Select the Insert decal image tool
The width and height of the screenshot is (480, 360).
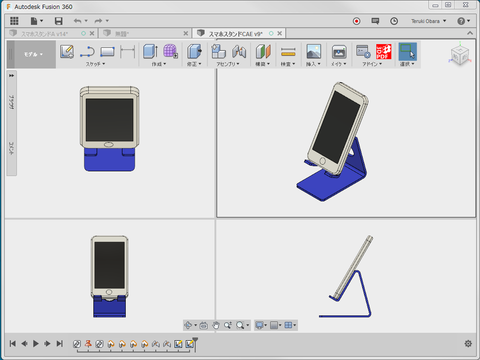point(314,52)
